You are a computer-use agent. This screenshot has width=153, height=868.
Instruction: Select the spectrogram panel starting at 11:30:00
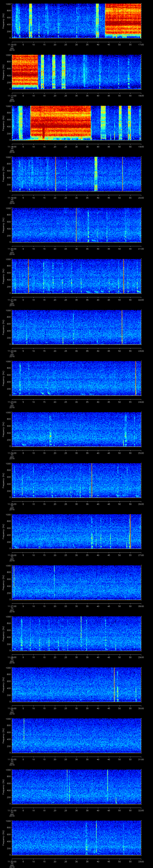(x=76, y=736)
